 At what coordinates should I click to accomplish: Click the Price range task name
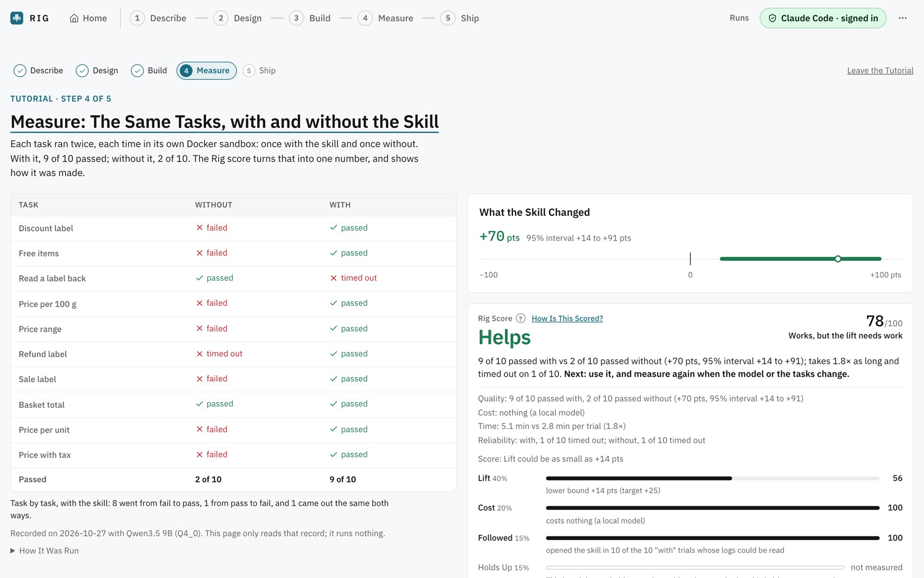click(x=40, y=329)
